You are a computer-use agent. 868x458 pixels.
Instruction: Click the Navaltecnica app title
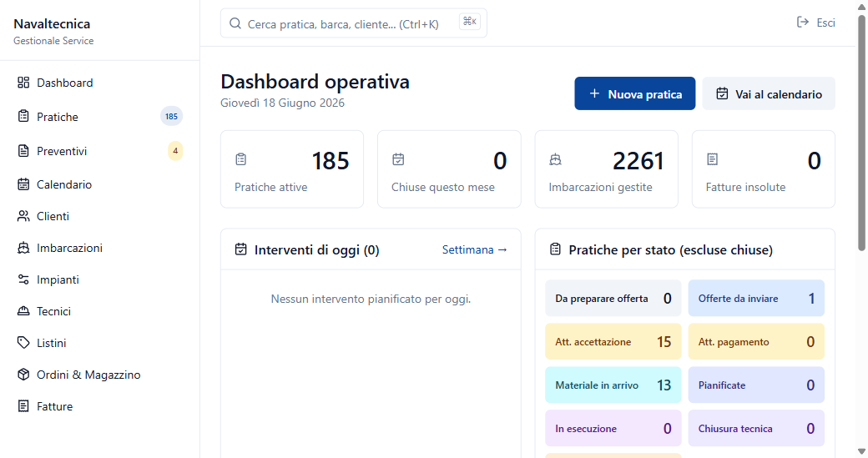point(52,24)
